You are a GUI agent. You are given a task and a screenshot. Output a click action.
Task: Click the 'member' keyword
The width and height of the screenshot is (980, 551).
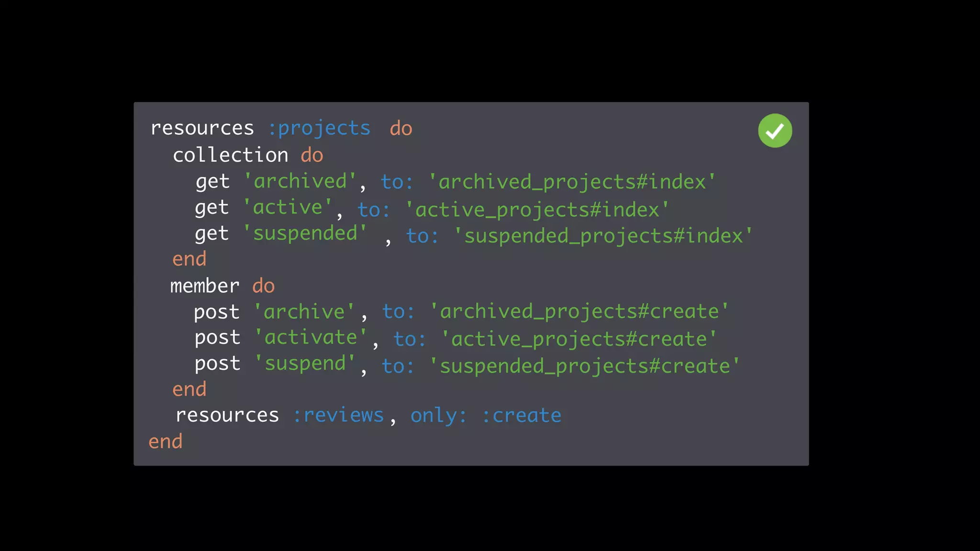click(205, 286)
